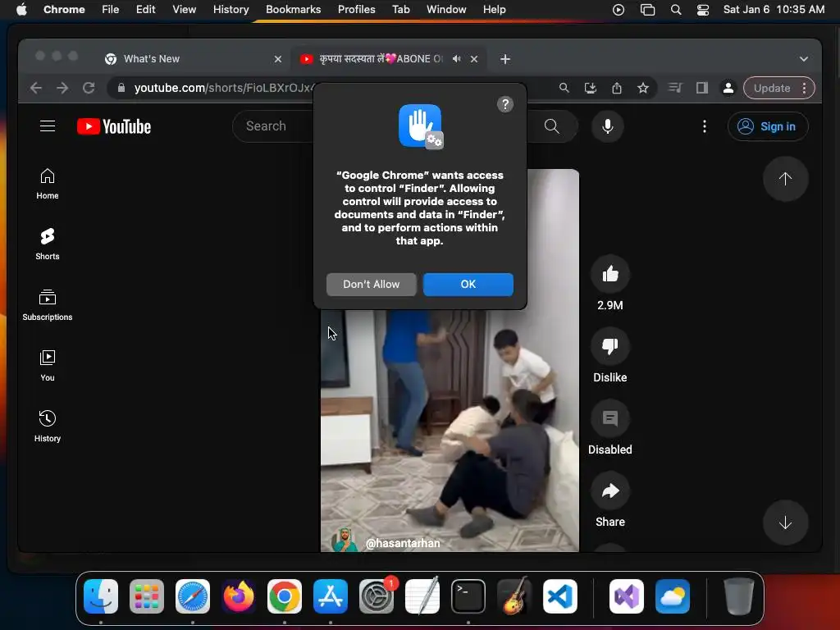Open App Store from the Dock
Screen dimensions: 840x630
(331, 596)
